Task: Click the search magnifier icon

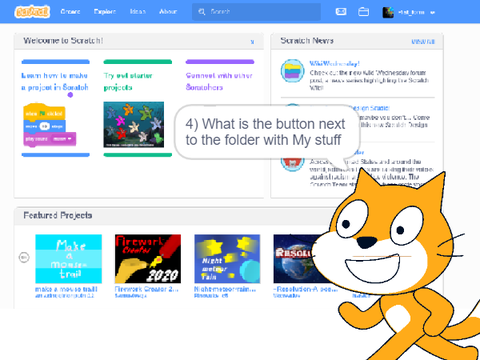Action: pyautogui.click(x=202, y=12)
